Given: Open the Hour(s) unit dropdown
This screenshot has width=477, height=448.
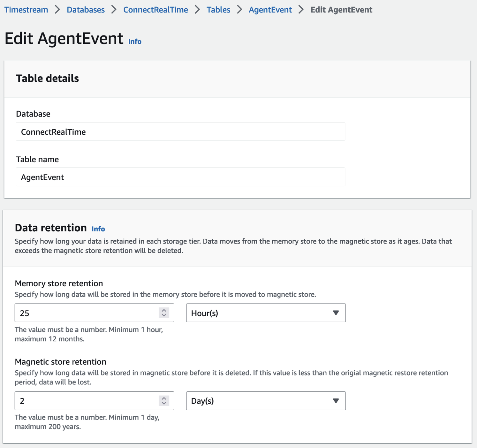Looking at the screenshot, I should pyautogui.click(x=266, y=313).
